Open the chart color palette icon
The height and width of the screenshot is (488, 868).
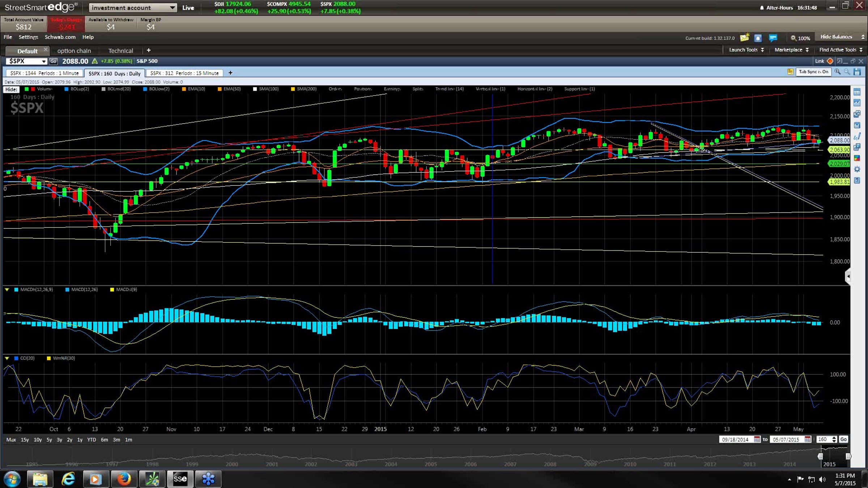(857, 158)
